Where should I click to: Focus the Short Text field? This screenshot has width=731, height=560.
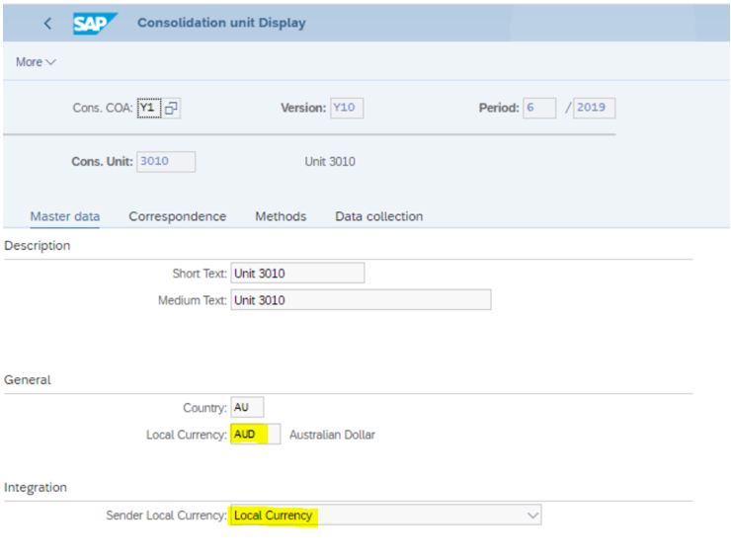(297, 274)
